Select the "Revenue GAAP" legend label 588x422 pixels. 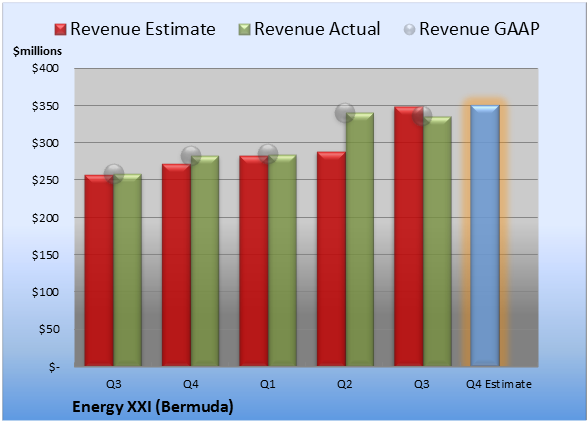(x=479, y=29)
